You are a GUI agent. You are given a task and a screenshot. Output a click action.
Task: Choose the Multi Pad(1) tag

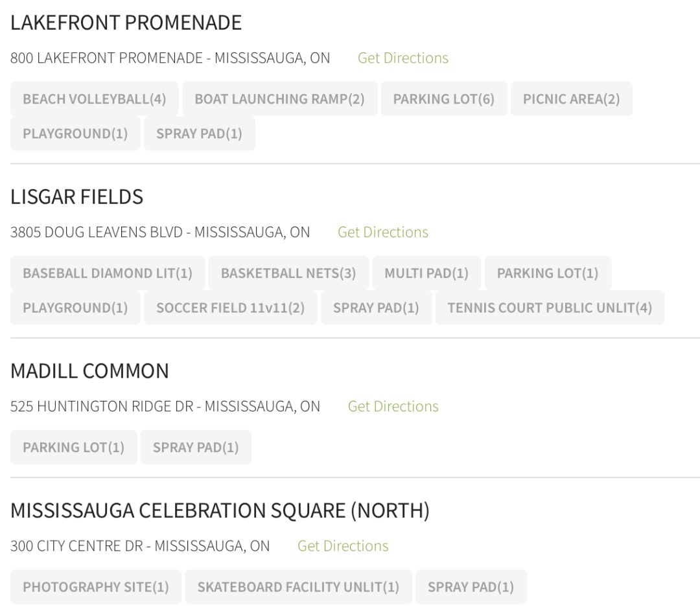tap(426, 273)
